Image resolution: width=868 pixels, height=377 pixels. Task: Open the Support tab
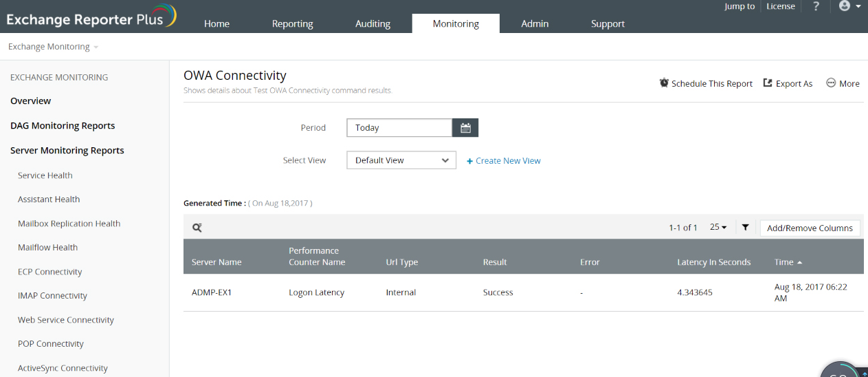(x=608, y=23)
